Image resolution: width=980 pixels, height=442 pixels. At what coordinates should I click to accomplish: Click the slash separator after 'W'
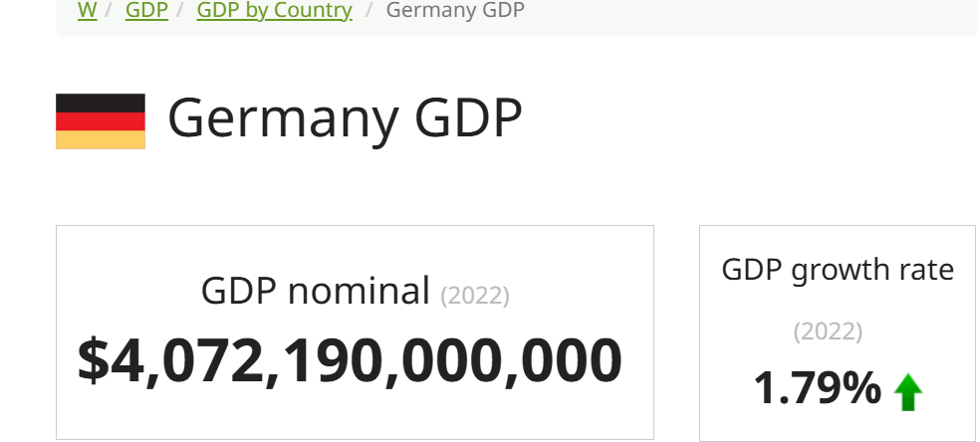[x=109, y=10]
